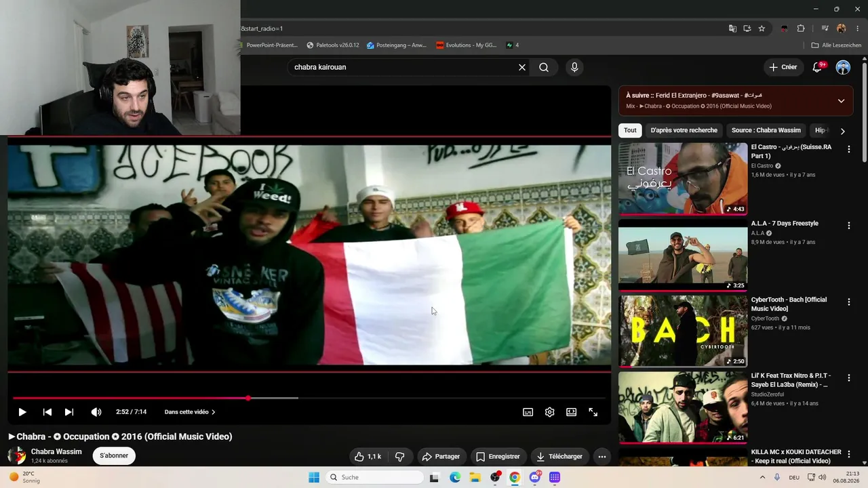Screen dimensions: 868x488
Task: Open more actions below the video
Action: (601, 457)
